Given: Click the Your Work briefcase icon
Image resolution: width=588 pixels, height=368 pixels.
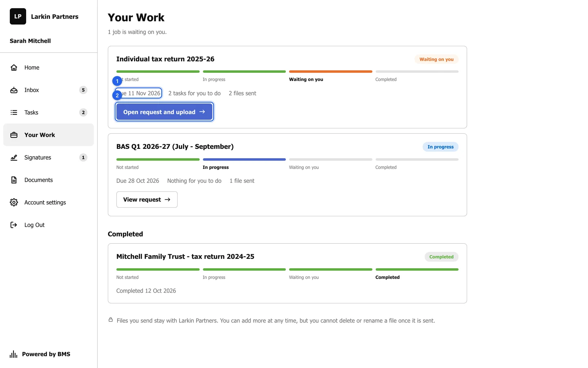Looking at the screenshot, I should pos(14,135).
